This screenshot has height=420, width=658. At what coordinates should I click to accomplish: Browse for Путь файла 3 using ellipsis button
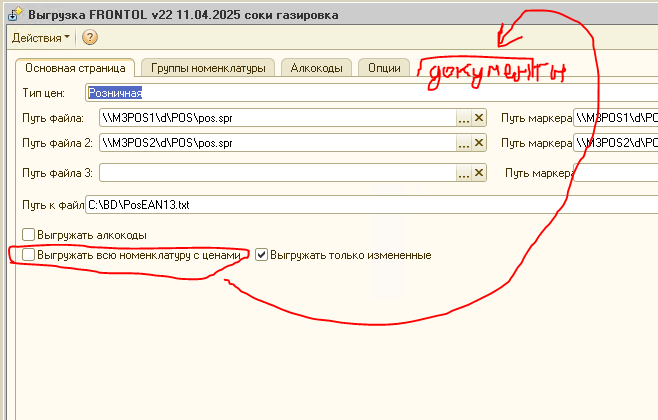[x=463, y=174]
